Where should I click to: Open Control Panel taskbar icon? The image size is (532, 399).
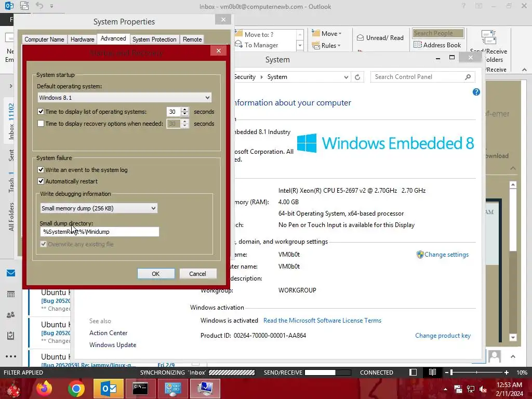coord(172,389)
